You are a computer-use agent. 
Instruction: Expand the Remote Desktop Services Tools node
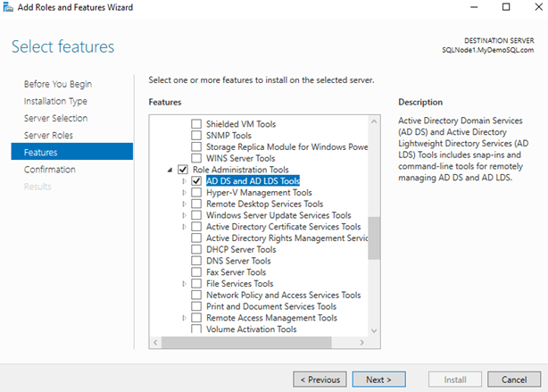coord(185,204)
